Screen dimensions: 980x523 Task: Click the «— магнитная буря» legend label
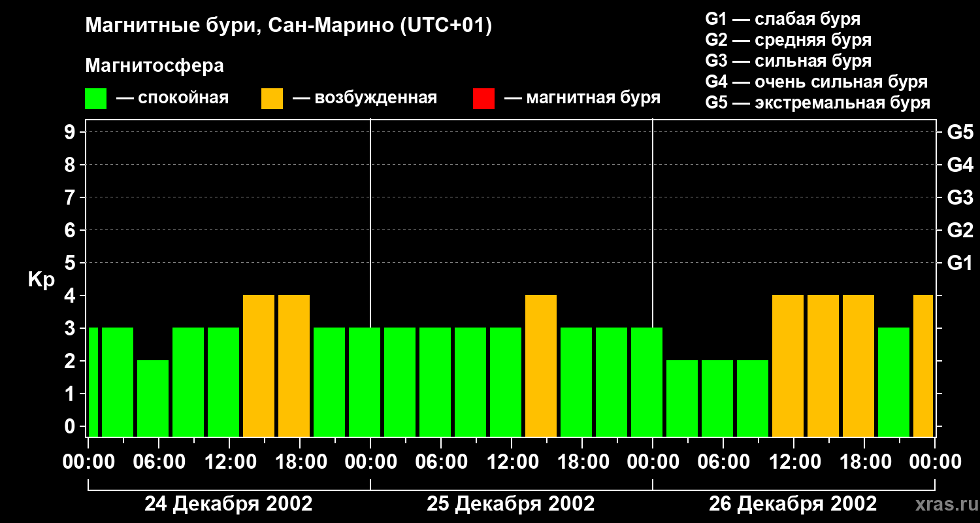(583, 98)
